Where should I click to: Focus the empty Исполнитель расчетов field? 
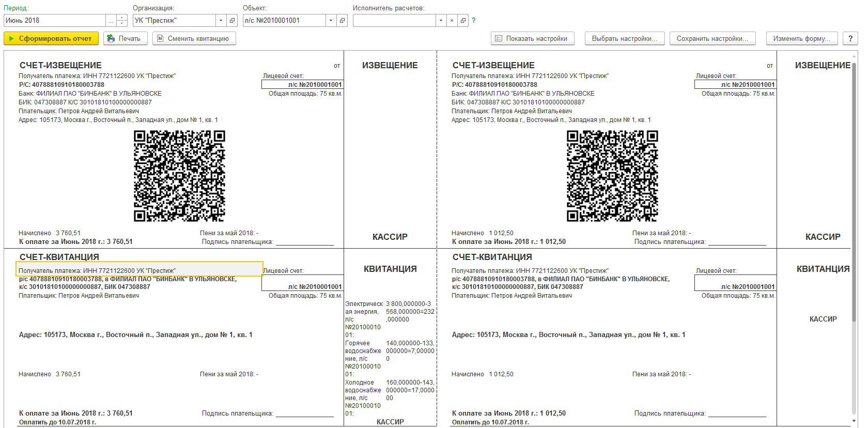pyautogui.click(x=394, y=21)
